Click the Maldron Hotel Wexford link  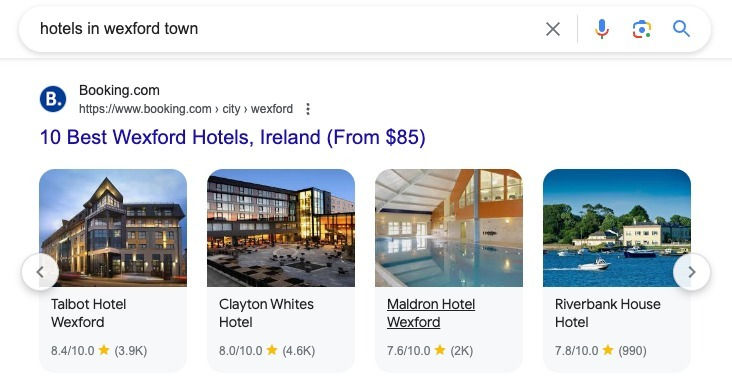click(431, 313)
